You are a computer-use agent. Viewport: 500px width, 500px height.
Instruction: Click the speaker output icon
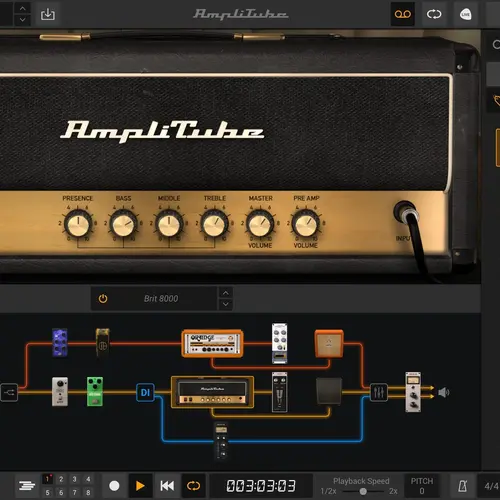coord(444,392)
